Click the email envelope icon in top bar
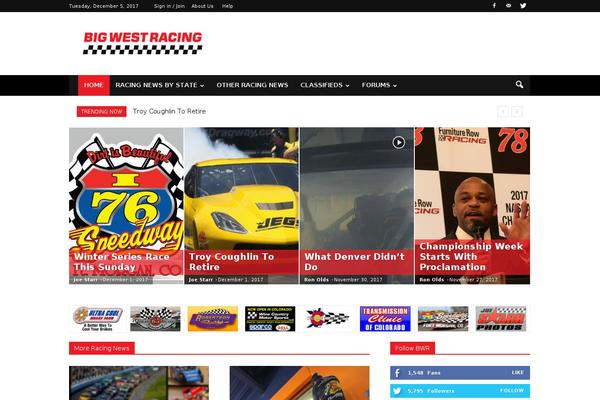Viewport: 600px width, 400px height. tap(508, 6)
